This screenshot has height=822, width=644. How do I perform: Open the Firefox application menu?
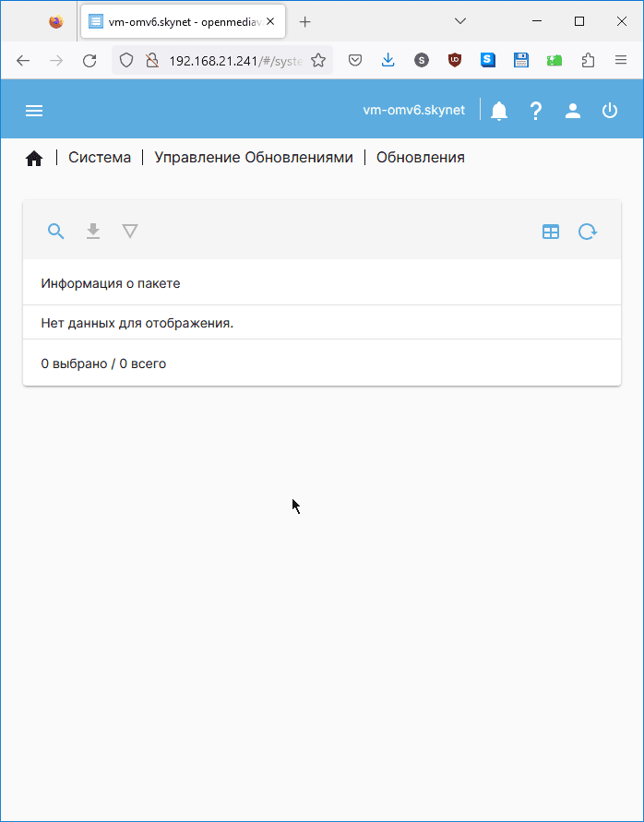pos(621,61)
